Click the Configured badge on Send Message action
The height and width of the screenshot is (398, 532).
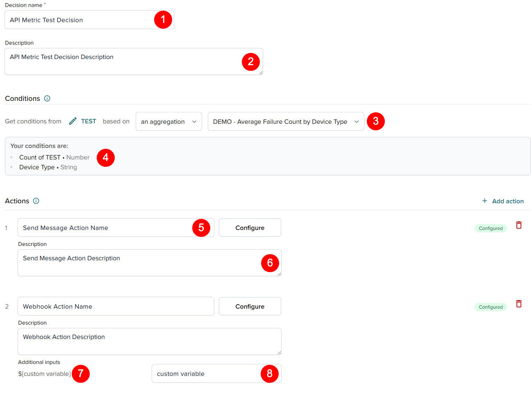[491, 228]
